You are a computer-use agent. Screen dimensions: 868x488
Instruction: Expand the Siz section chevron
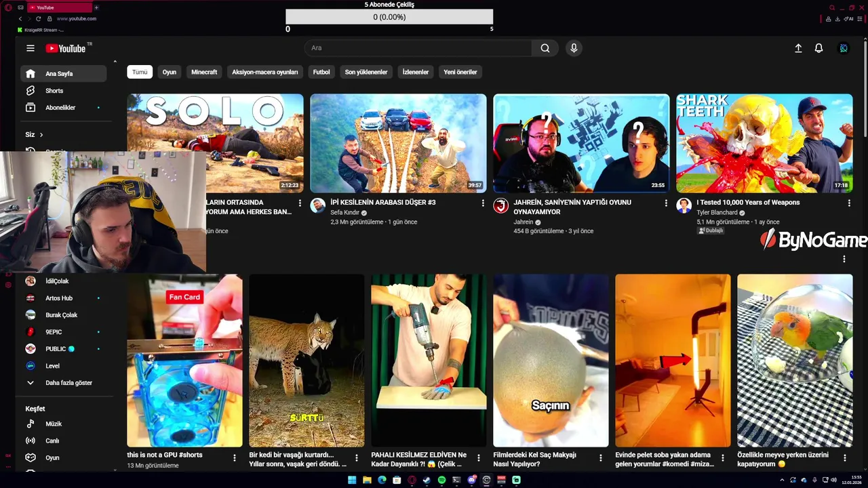point(41,135)
